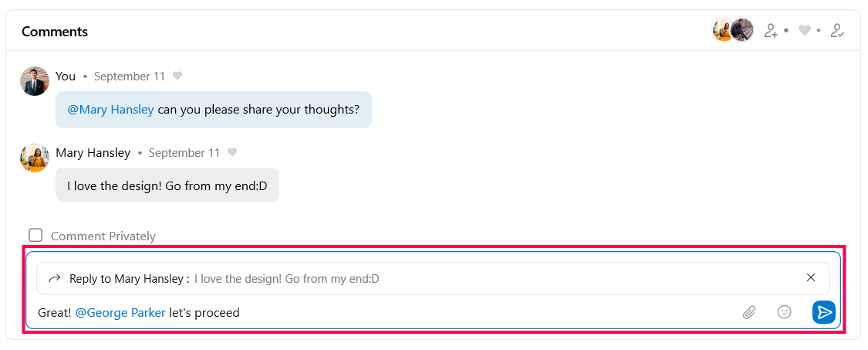Like your September 11 comment
This screenshot has width=868, height=350.
tap(177, 76)
